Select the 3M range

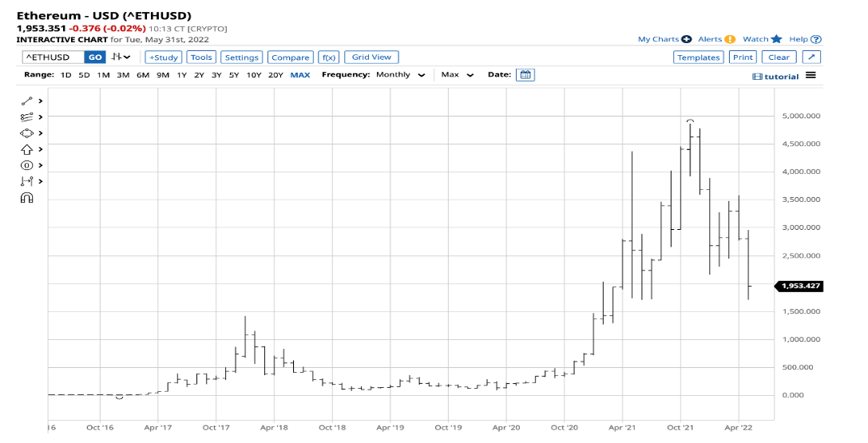pyautogui.click(x=123, y=75)
